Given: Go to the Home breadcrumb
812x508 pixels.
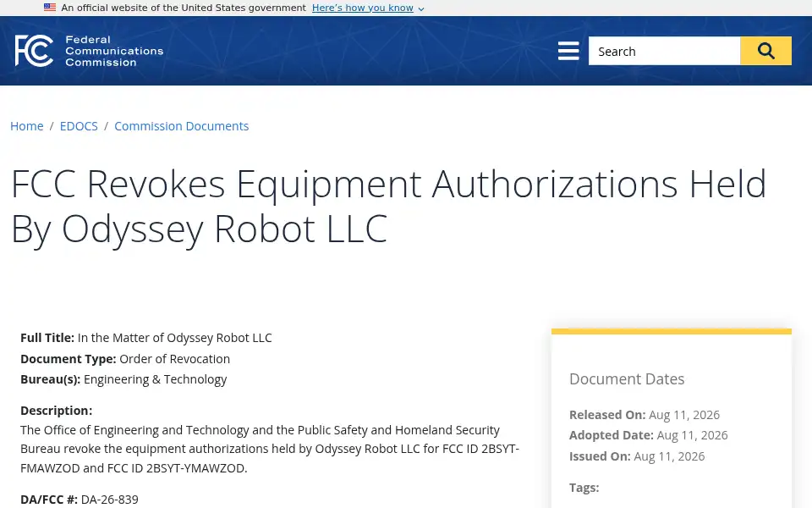Looking at the screenshot, I should coord(27,126).
